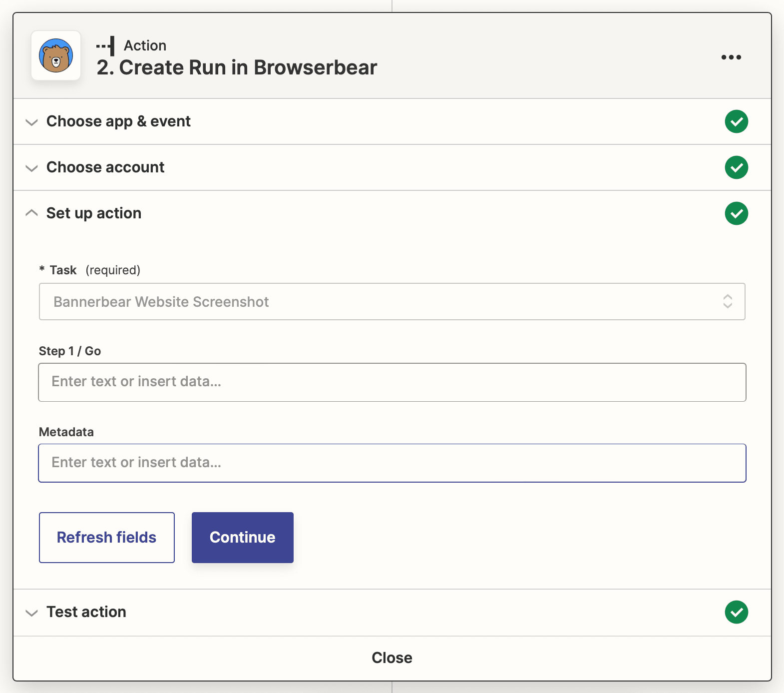Click the Browserbear bear app icon
The image size is (784, 693).
(x=56, y=55)
